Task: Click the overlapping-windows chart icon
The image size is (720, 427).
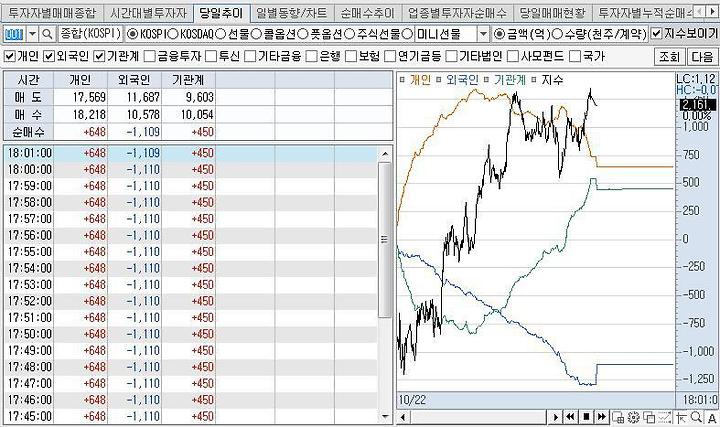Action: (x=649, y=417)
